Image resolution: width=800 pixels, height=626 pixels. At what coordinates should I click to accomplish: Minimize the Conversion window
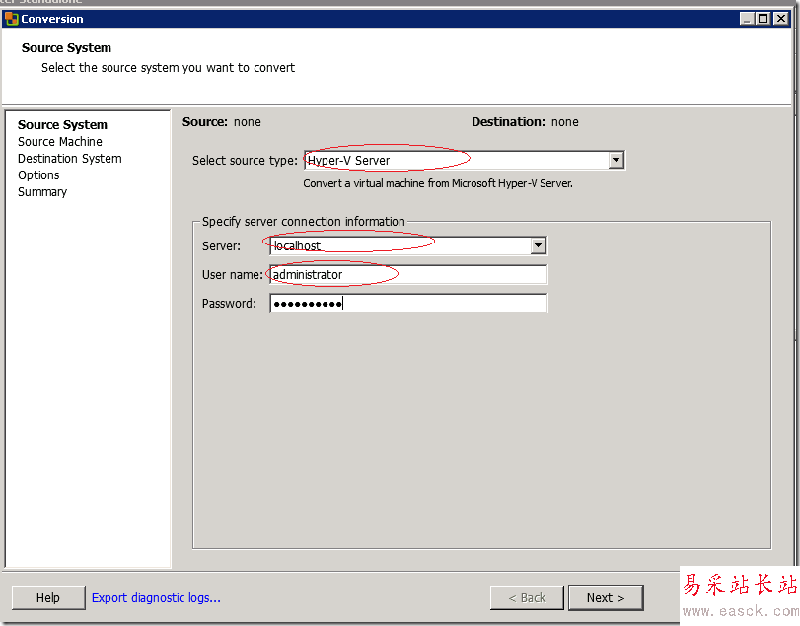748,18
